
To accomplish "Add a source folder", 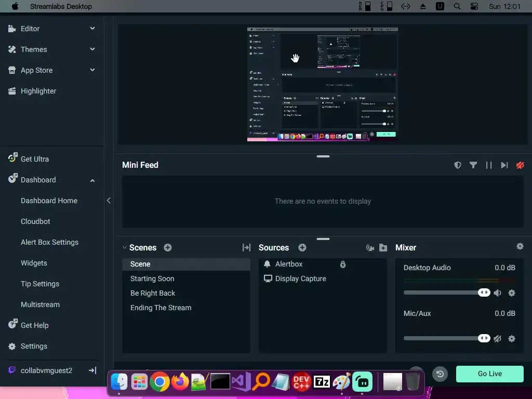I will (383, 248).
